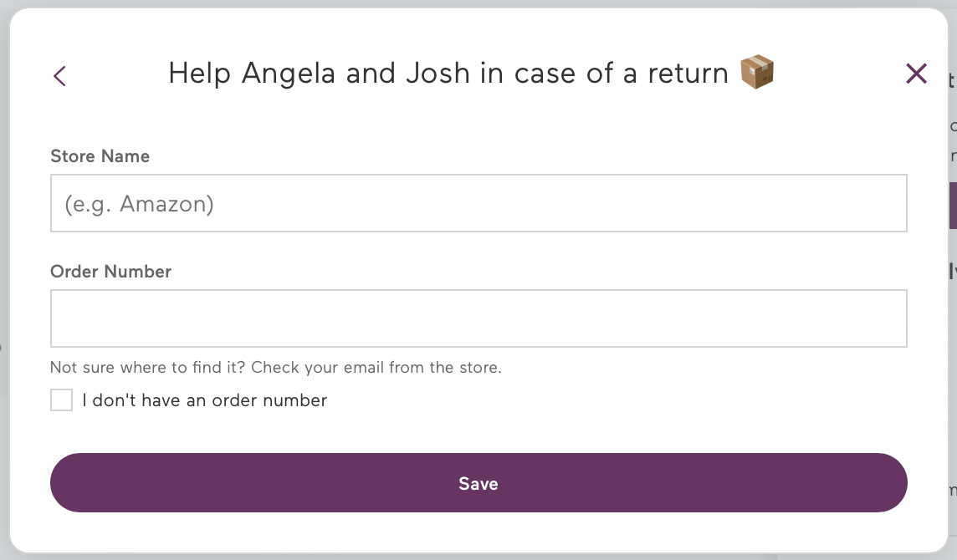Click the package box emoji in title
Screen dimensions: 957x560
coord(757,72)
